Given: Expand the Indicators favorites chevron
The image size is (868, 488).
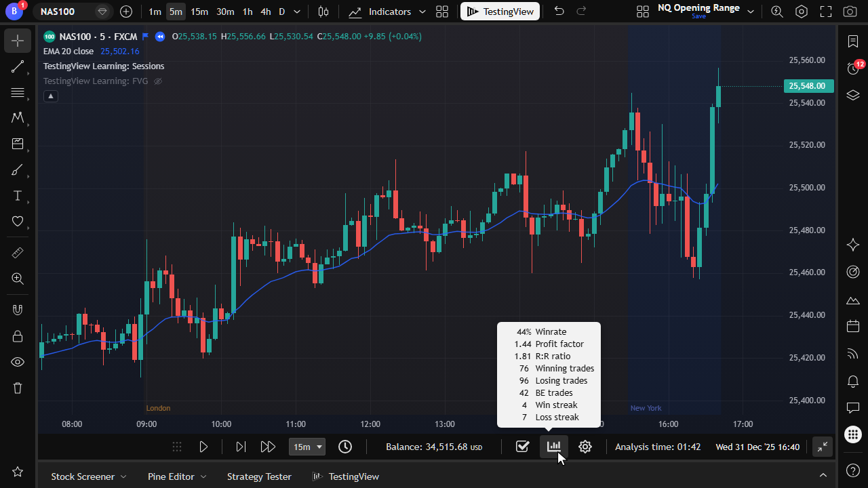Looking at the screenshot, I should (x=422, y=12).
